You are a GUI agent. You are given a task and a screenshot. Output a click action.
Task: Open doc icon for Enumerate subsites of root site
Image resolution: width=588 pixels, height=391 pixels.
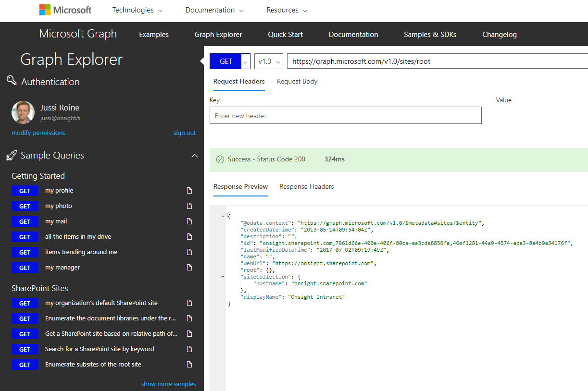point(189,365)
